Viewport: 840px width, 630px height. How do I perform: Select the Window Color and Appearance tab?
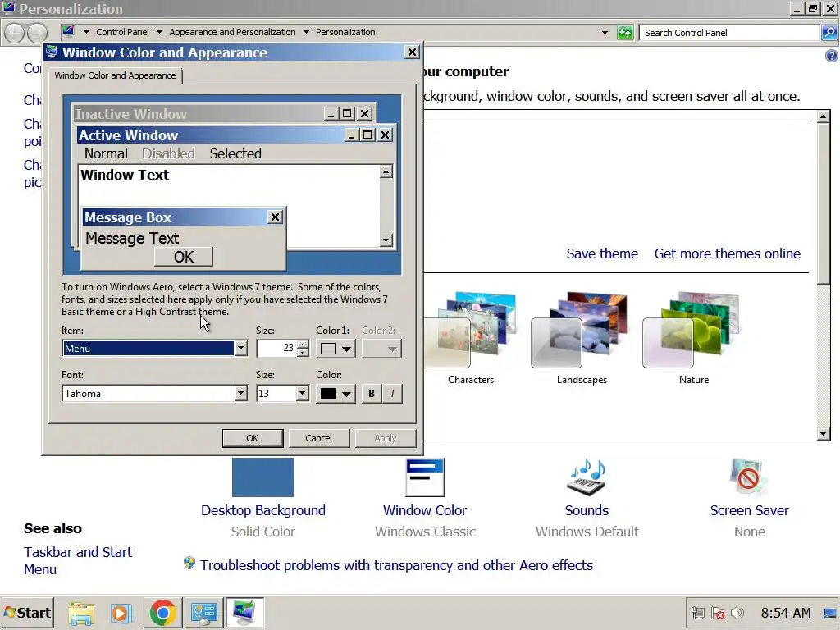tap(115, 75)
